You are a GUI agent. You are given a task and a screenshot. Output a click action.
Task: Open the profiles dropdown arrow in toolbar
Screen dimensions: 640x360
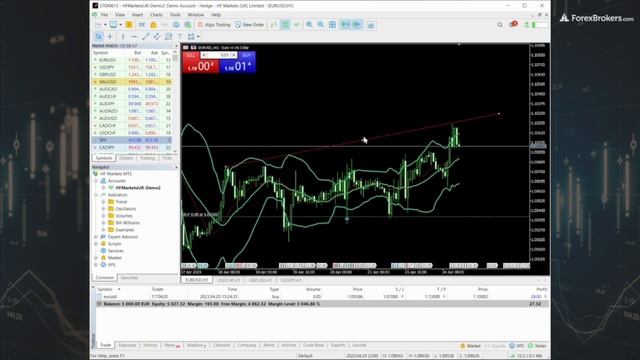pos(120,25)
